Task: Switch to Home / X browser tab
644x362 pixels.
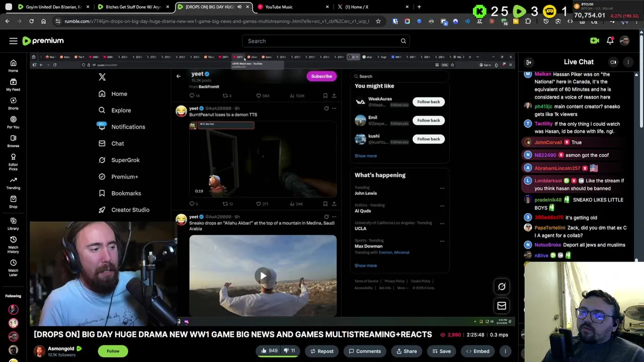Action: point(373,7)
